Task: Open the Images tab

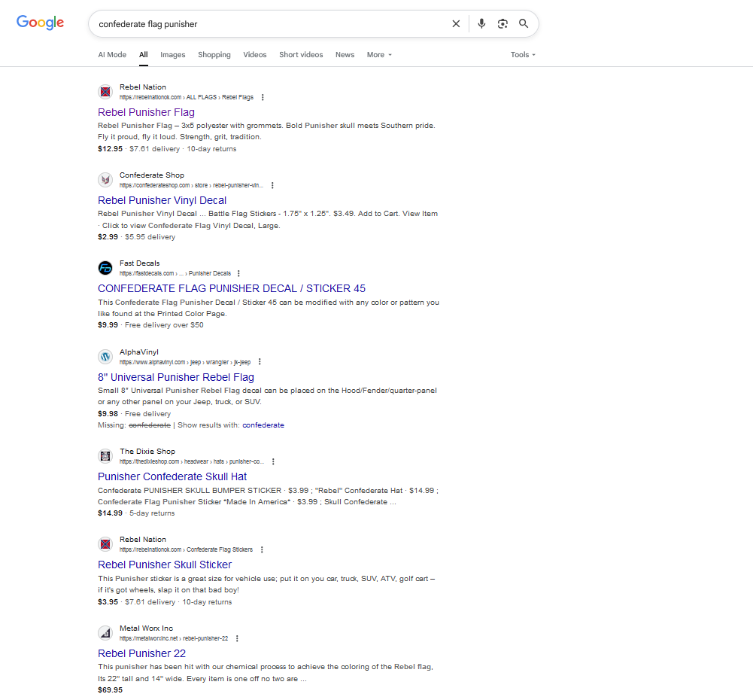Action: pos(173,55)
